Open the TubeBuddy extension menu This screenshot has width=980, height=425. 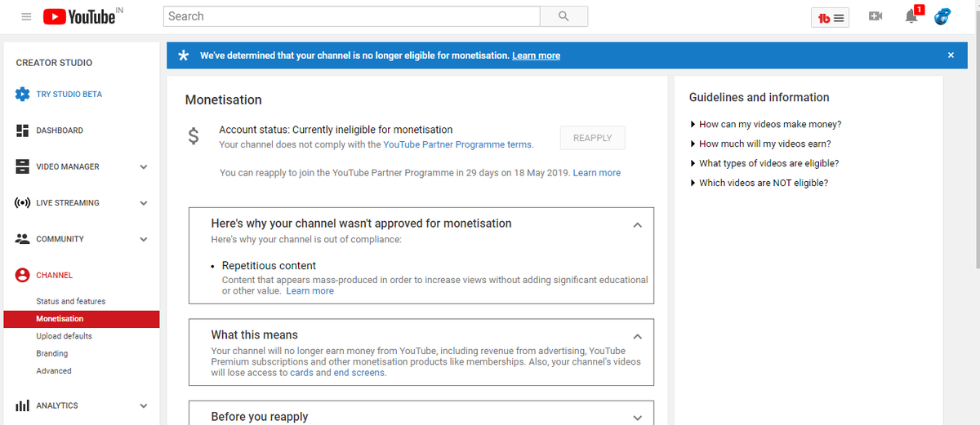(x=831, y=17)
